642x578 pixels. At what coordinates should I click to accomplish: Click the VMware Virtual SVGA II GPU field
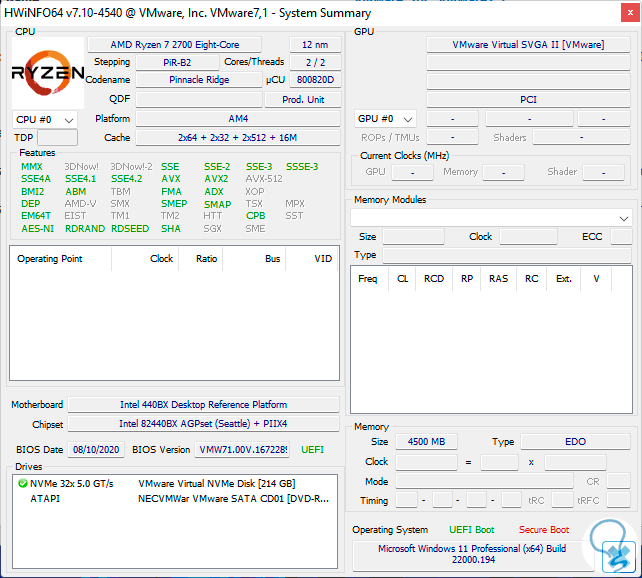tap(528, 45)
